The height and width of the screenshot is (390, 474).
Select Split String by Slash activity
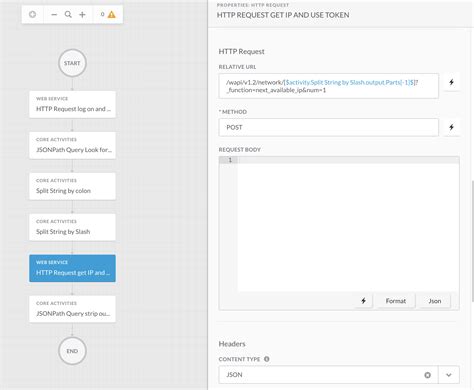coord(72,227)
